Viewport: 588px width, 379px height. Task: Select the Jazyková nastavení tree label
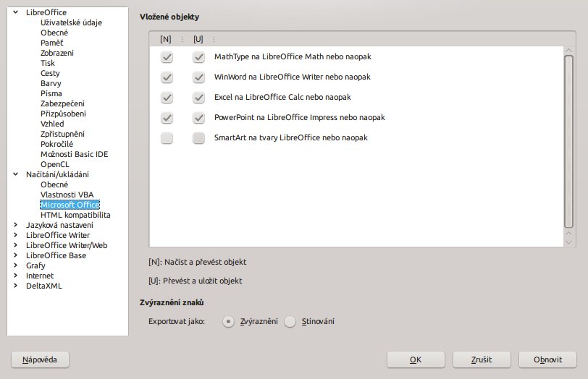coord(59,225)
